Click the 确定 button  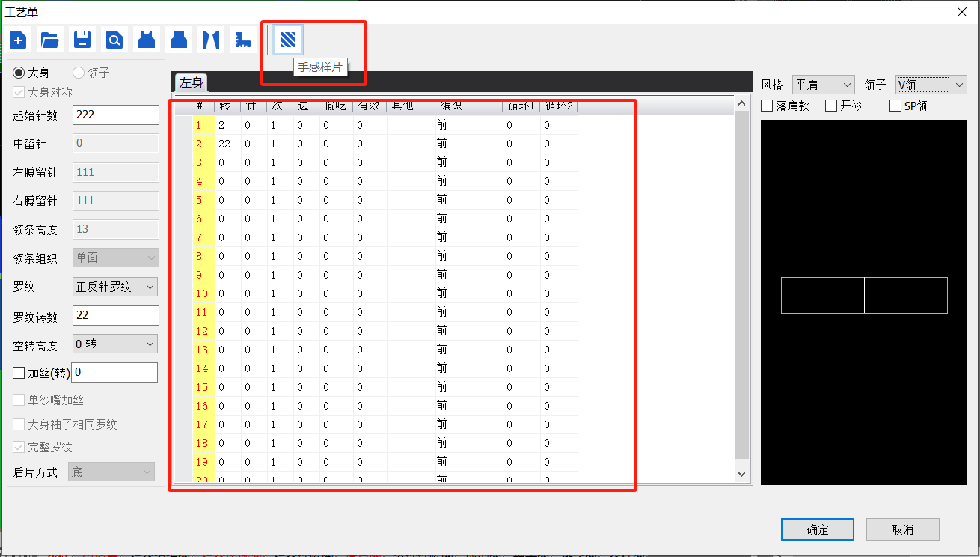818,529
